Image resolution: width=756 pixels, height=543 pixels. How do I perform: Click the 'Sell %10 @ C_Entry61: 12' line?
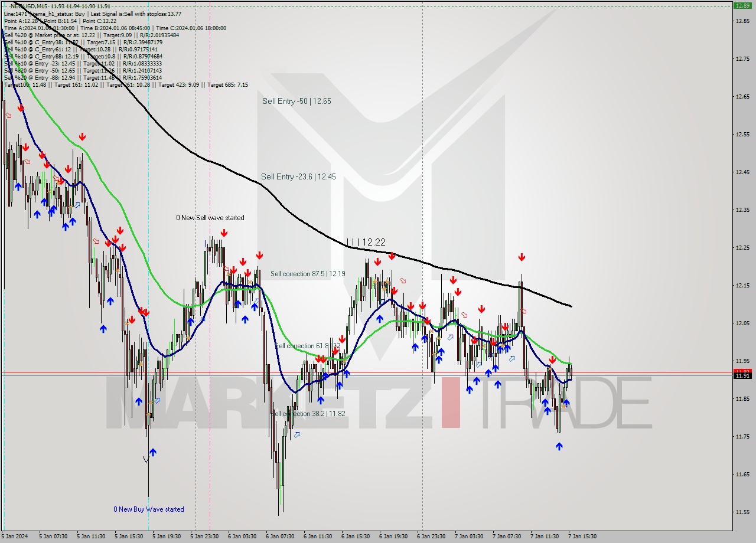pyautogui.click(x=80, y=49)
